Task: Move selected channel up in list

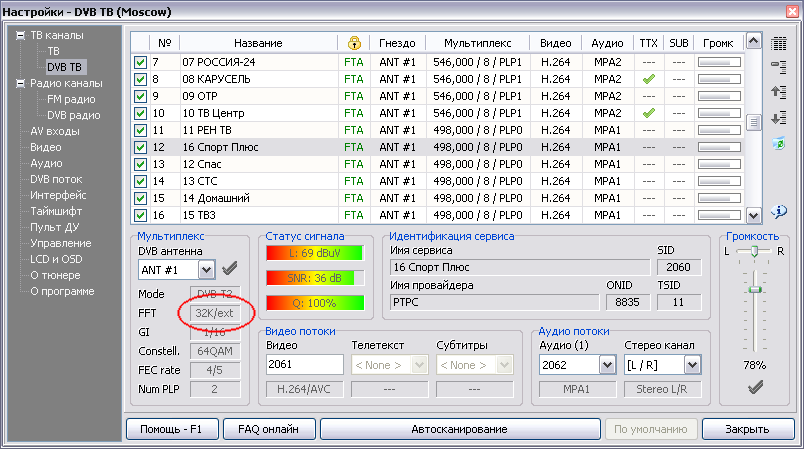Action: (x=780, y=92)
